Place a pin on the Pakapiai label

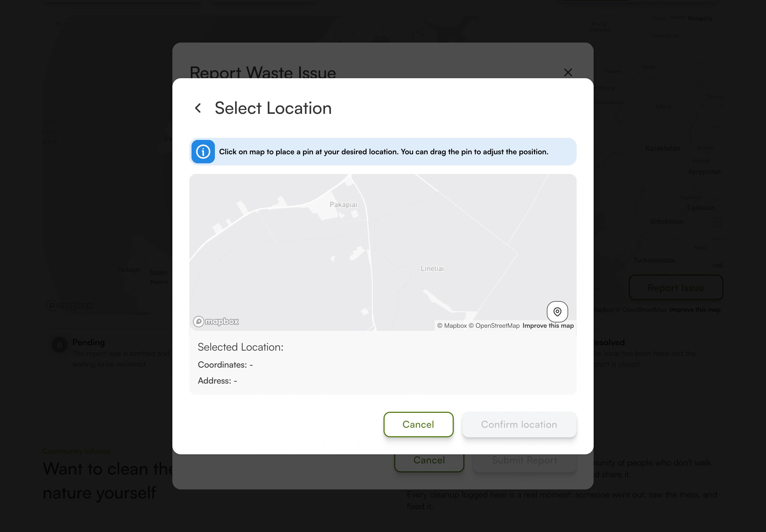(x=343, y=205)
